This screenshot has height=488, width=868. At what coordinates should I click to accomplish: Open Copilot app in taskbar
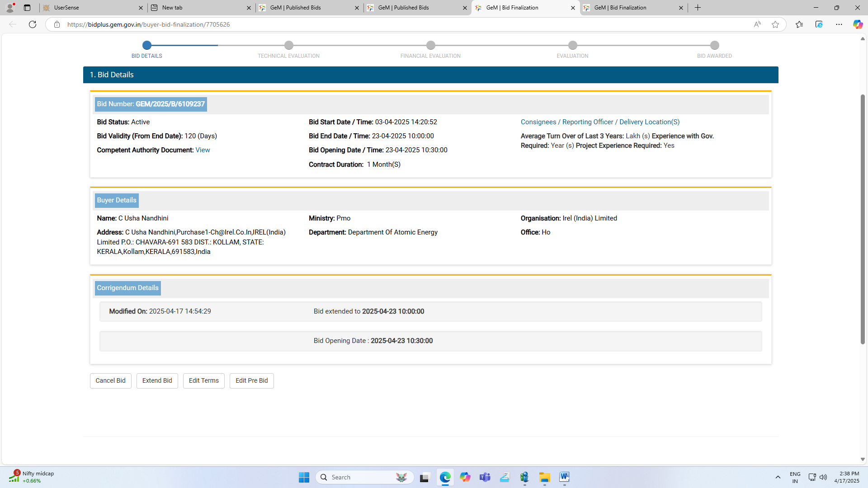(465, 477)
